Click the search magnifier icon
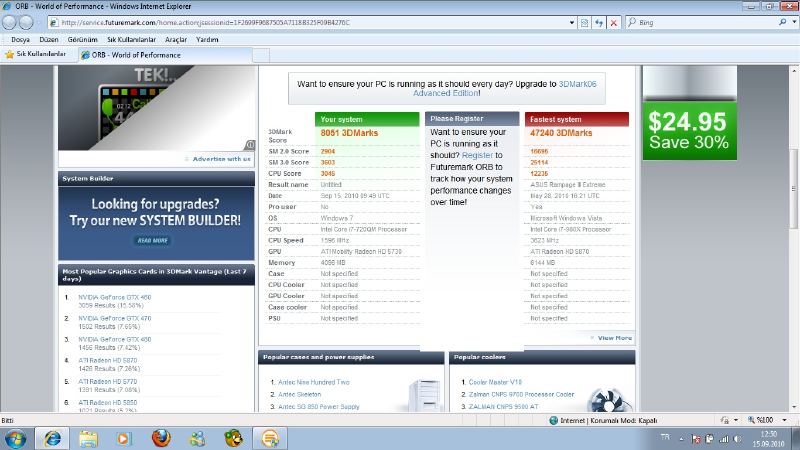This screenshot has width=800, height=450. pos(782,22)
